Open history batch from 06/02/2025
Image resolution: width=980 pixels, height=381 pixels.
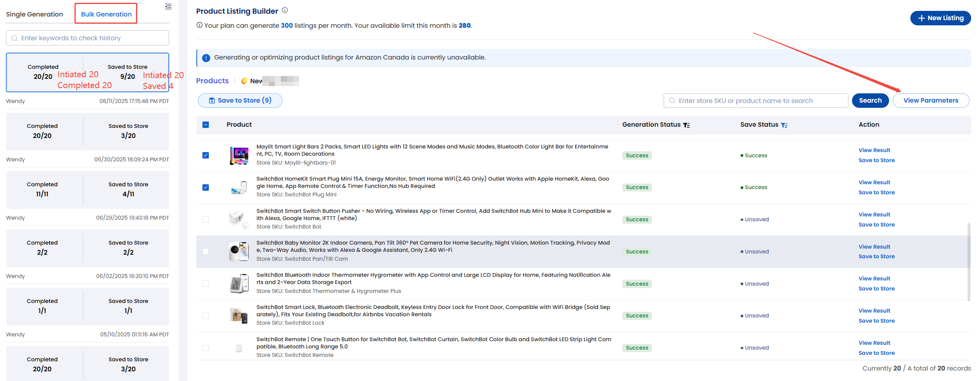[x=87, y=248]
